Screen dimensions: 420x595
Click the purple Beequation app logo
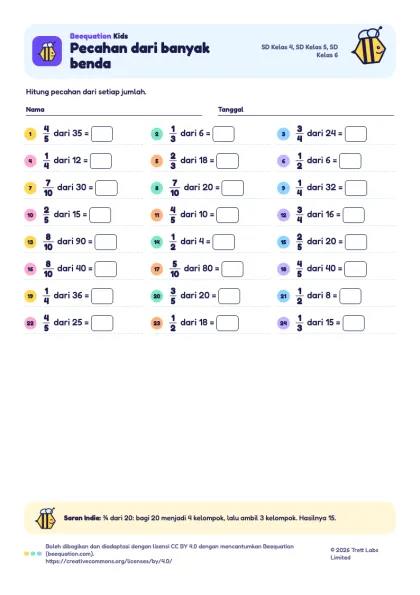coord(47,51)
